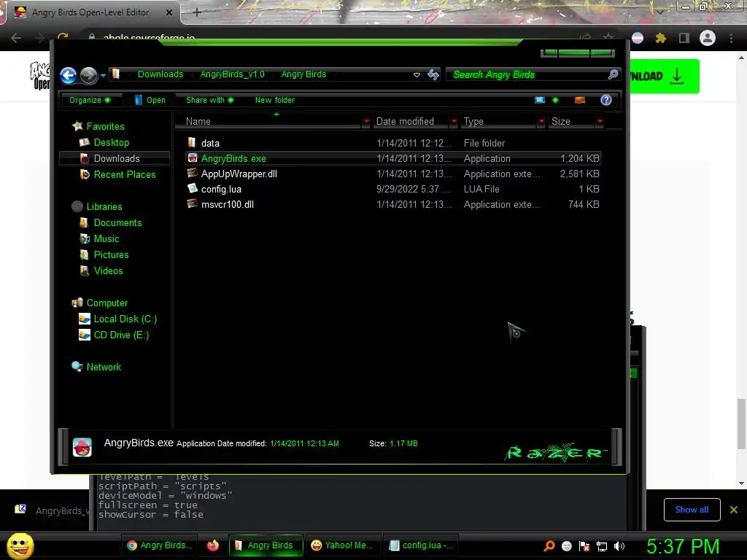Open more view options dropdown
This screenshot has height=560, width=747.
pyautogui.click(x=555, y=100)
